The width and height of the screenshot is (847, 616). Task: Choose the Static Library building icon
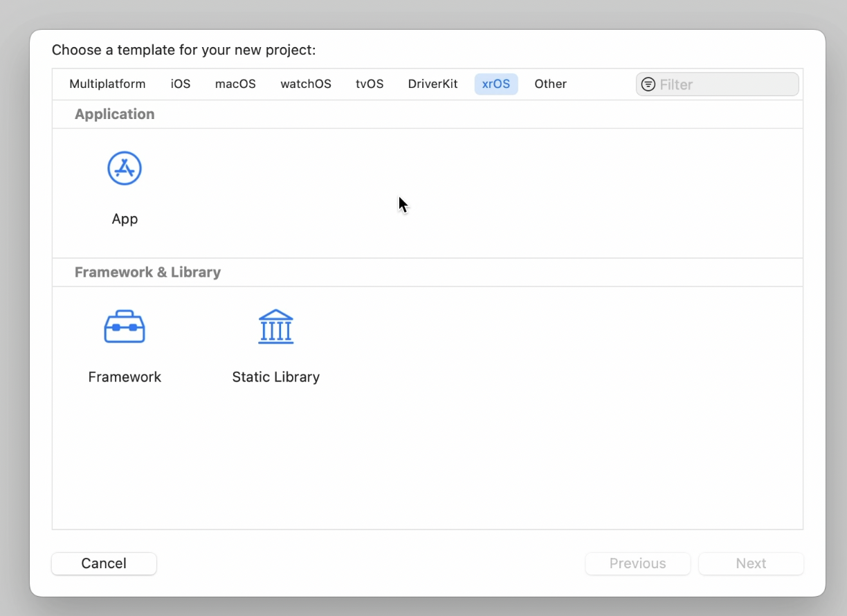pos(276,327)
